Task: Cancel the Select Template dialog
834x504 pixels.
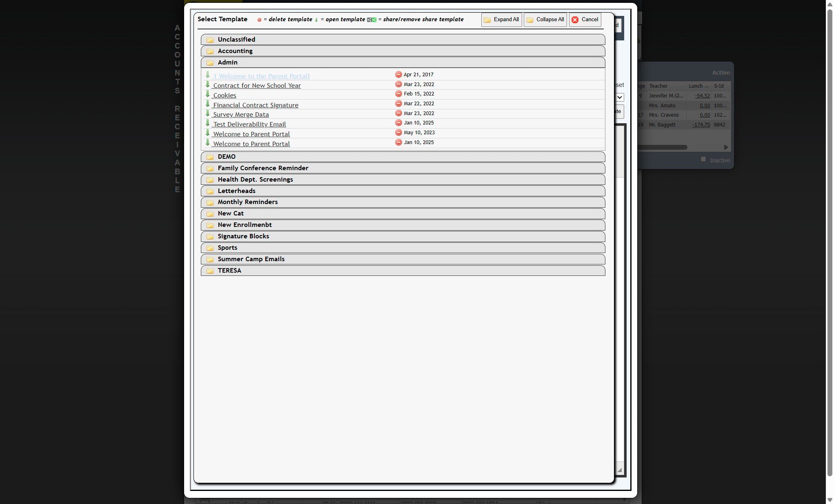Action: coord(585,20)
